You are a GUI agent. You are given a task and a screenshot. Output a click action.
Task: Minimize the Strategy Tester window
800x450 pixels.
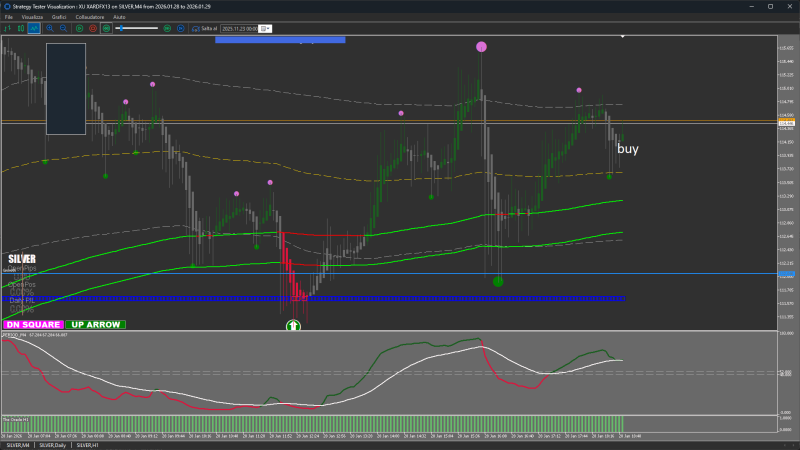click(752, 7)
